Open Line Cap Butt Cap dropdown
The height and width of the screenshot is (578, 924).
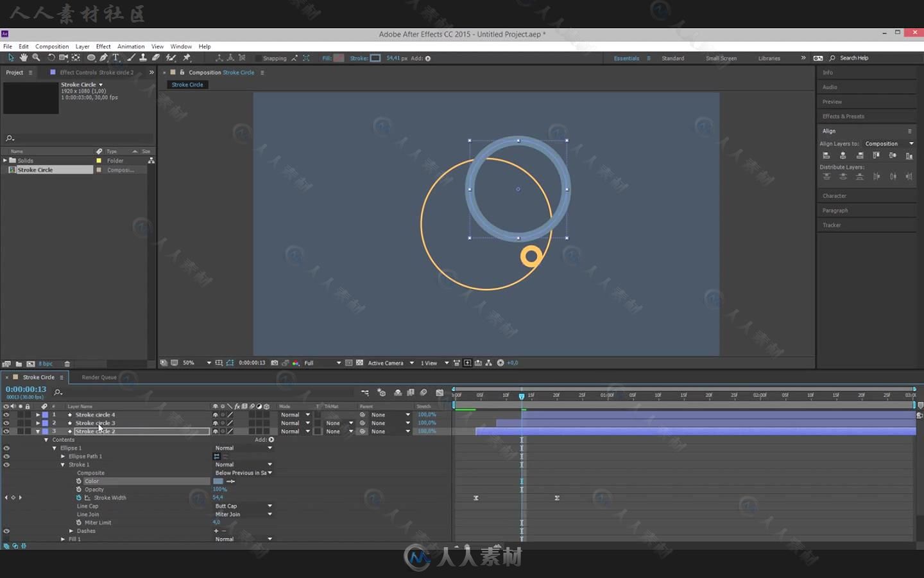coord(243,506)
